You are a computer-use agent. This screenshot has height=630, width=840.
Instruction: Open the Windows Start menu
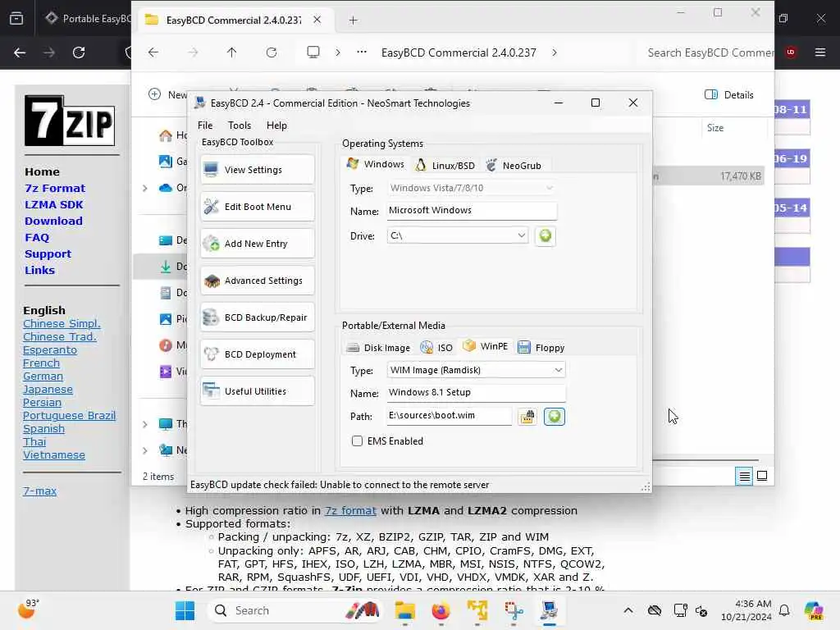point(185,610)
